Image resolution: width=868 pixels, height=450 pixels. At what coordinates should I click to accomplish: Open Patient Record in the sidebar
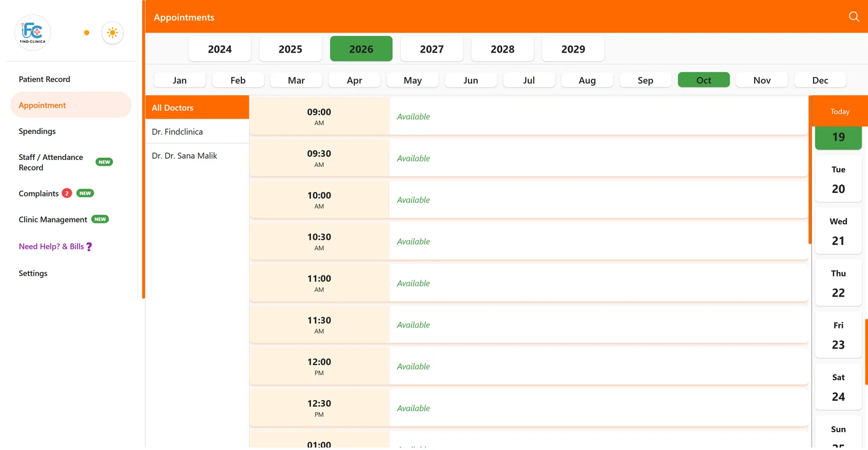click(44, 79)
